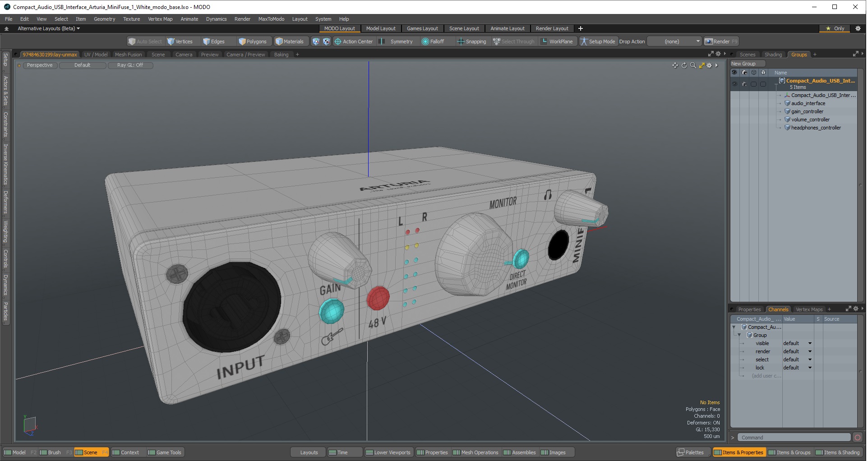Open the Alternative Layouts (Beta) dropdown
868x461 pixels.
[x=48, y=28]
